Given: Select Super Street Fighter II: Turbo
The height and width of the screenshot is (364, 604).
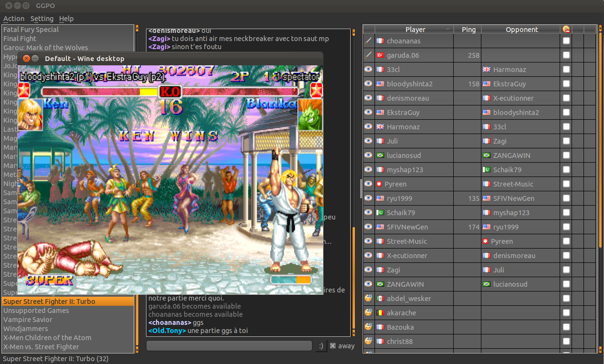Looking at the screenshot, I should coord(68,302).
